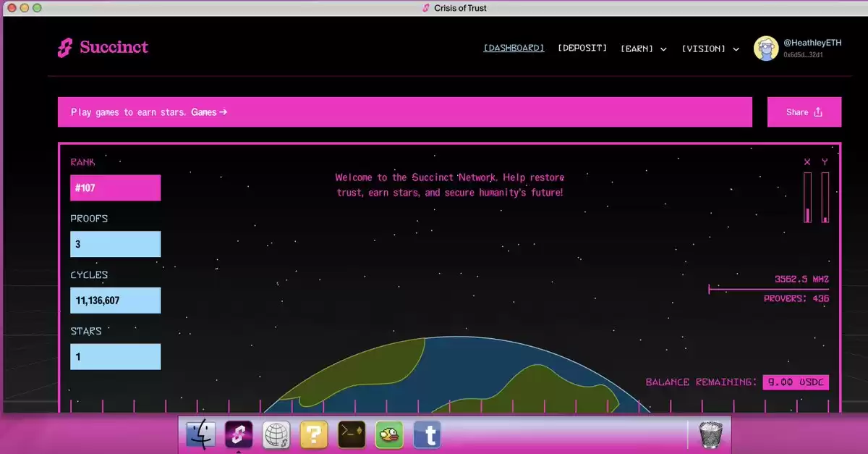Screen dimensions: 868x454
Task: Launch the green flappy bird game icon
Action: pyautogui.click(x=389, y=434)
